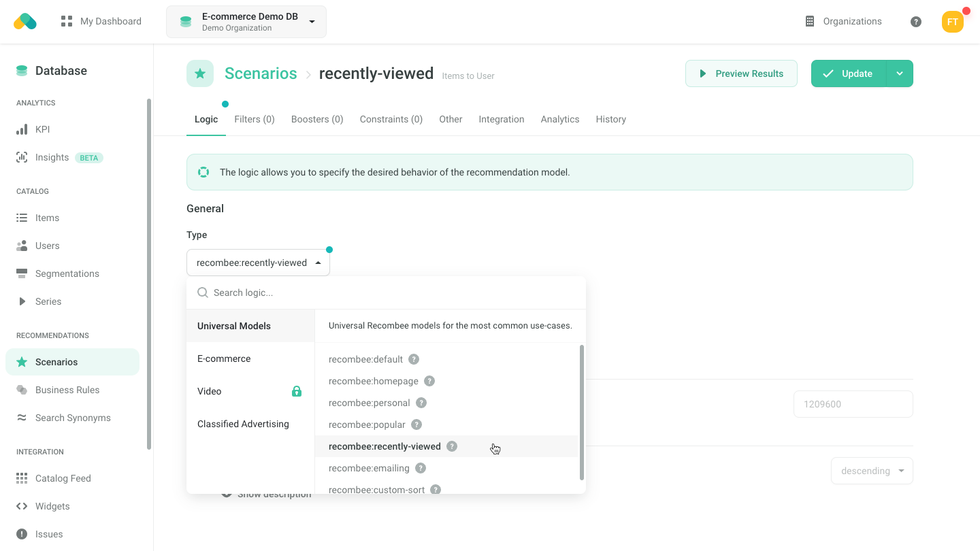Switch to the Filters (0) tab
The image size is (980, 551).
pyautogui.click(x=255, y=119)
